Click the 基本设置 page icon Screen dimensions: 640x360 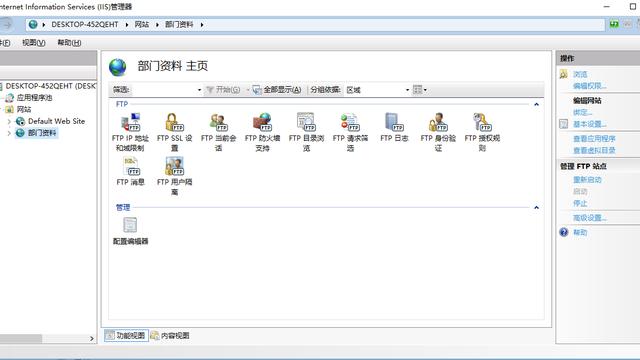pos(564,124)
